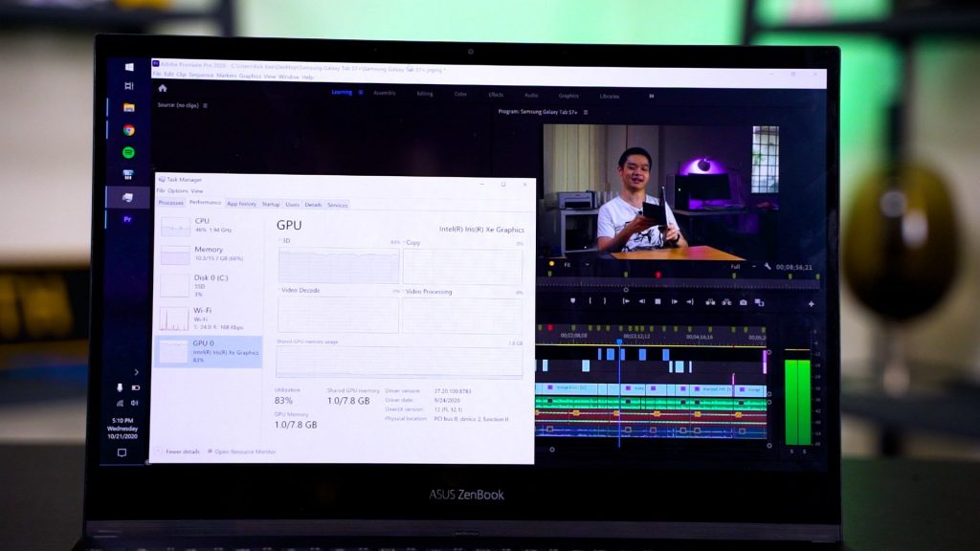
Task: Open Program Monitor settings wrench
Action: coord(767,267)
